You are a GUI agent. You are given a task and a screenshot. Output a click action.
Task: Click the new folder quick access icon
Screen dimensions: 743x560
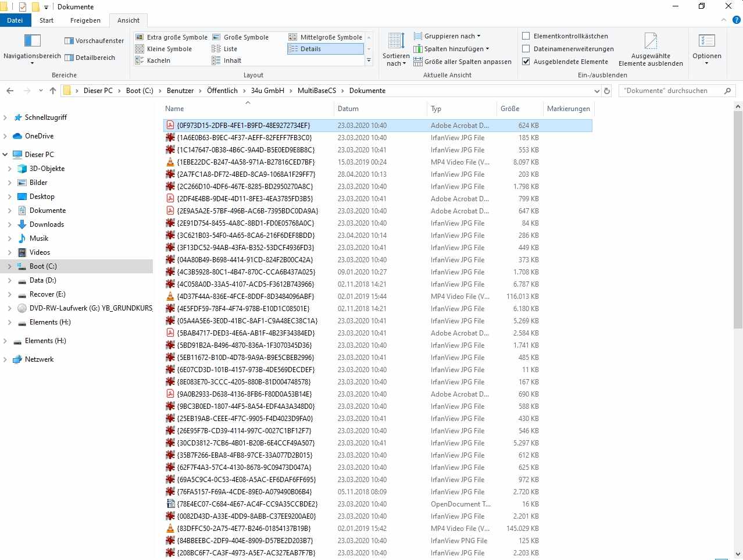coord(35,7)
